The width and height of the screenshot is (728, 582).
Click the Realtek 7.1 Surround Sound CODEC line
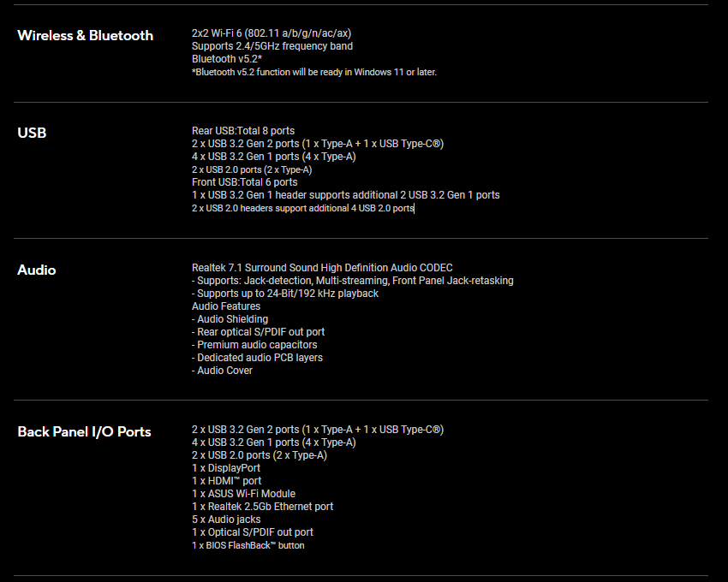[x=322, y=268]
